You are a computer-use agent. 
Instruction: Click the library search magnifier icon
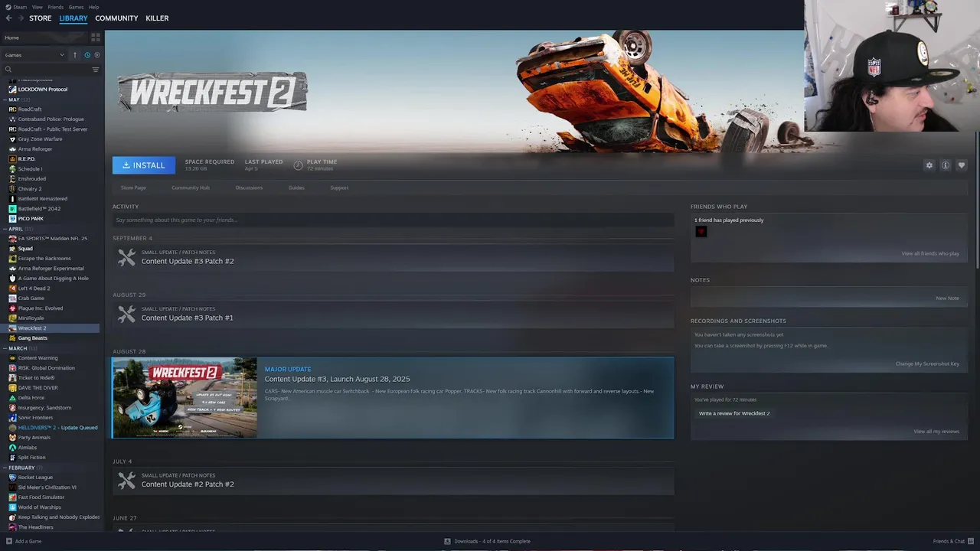(8, 70)
